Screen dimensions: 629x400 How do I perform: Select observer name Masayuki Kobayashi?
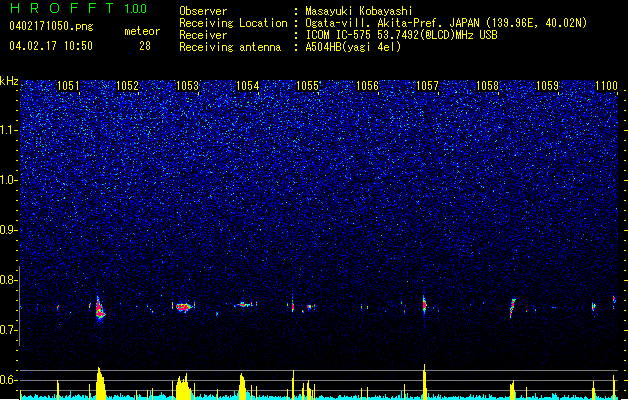point(359,11)
